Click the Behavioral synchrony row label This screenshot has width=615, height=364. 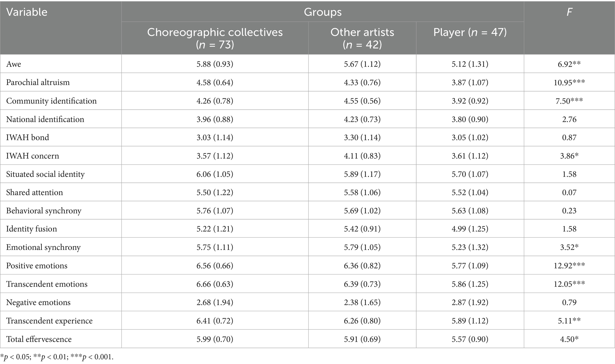coord(44,211)
